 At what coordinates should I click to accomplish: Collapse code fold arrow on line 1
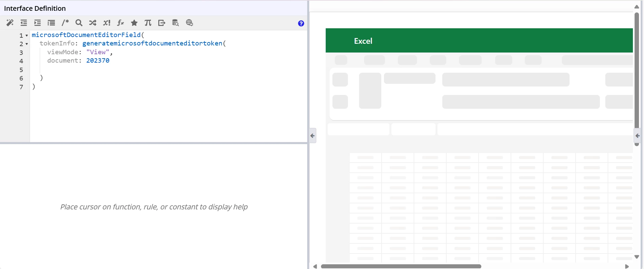tap(27, 36)
